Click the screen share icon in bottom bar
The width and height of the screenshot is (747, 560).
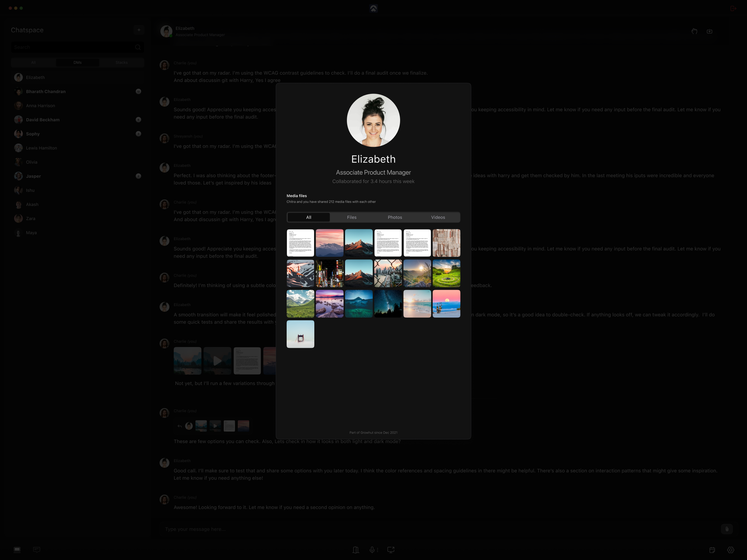point(391,550)
